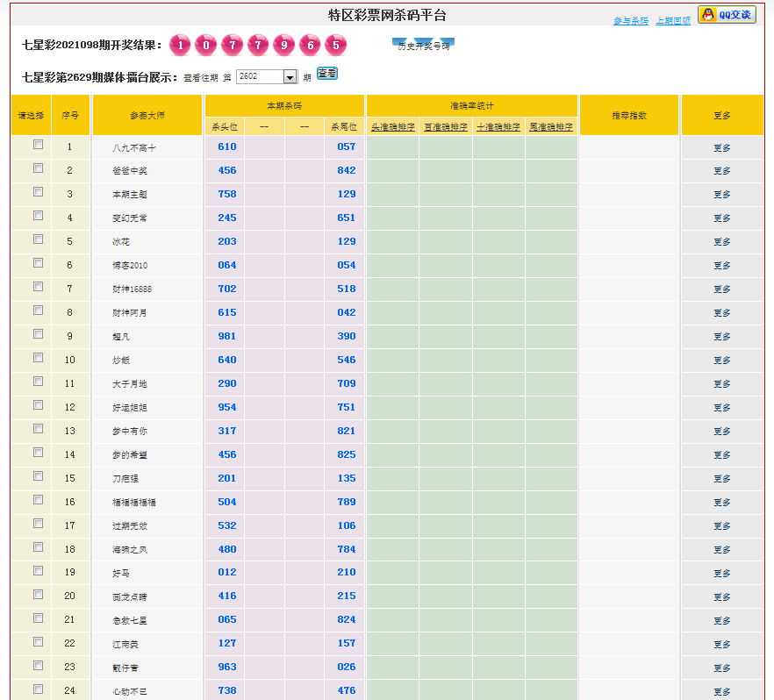Click kill-head number 610 in row 1
The height and width of the screenshot is (700, 774).
[227, 147]
